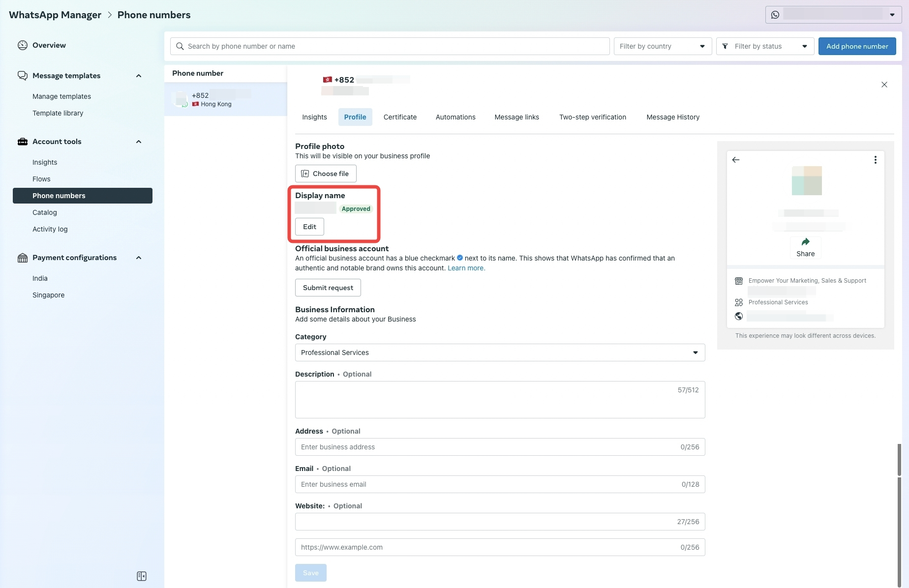Open Activity log in sidebar

pos(50,229)
